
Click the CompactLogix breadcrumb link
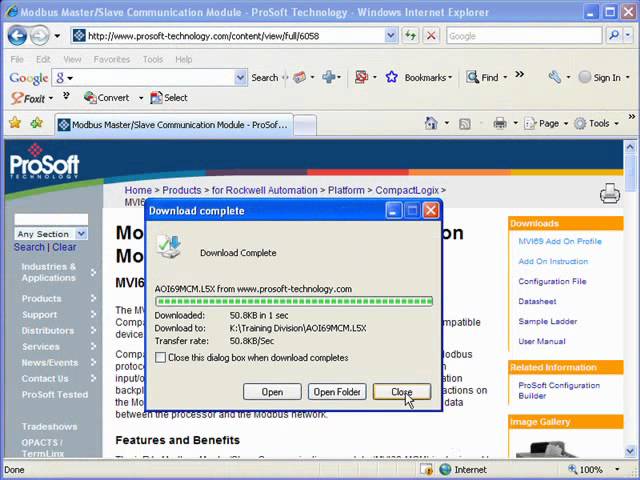(x=407, y=190)
